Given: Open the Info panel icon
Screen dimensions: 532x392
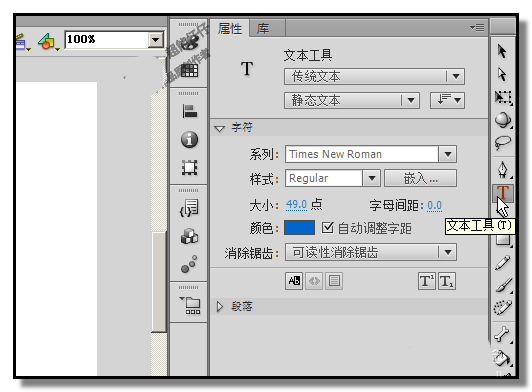Looking at the screenshot, I should [189, 139].
